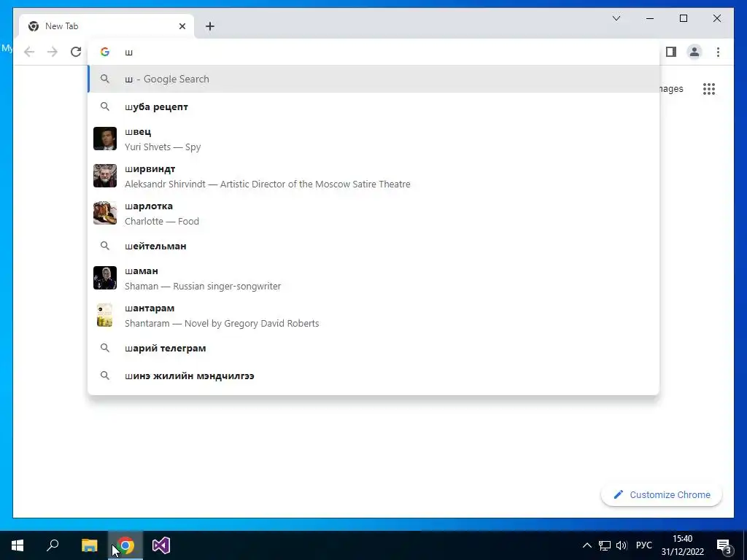Reload the current page
The height and width of the screenshot is (560, 747).
click(x=76, y=52)
